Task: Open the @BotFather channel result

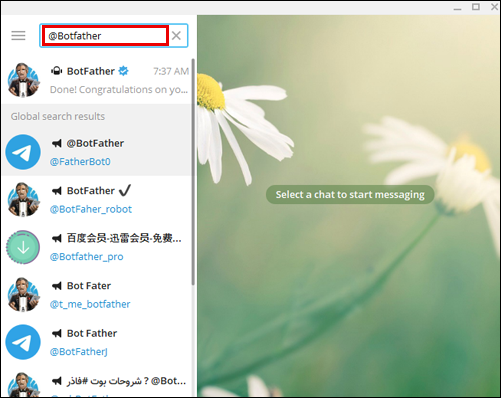Action: tap(96, 152)
